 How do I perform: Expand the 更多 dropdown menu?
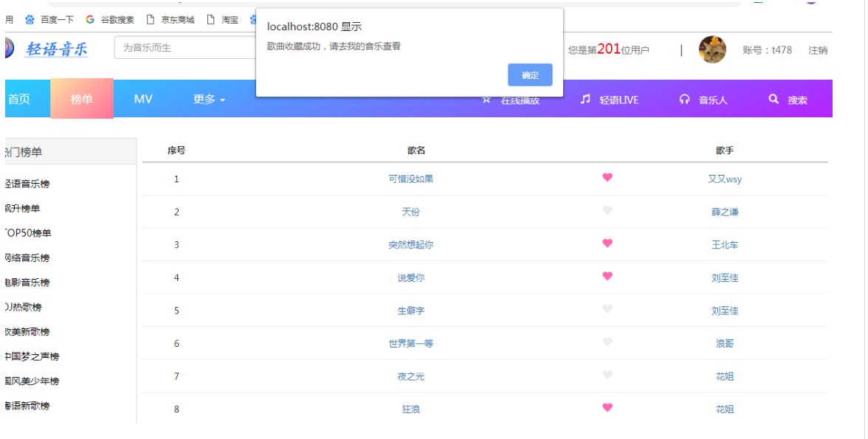(x=209, y=99)
